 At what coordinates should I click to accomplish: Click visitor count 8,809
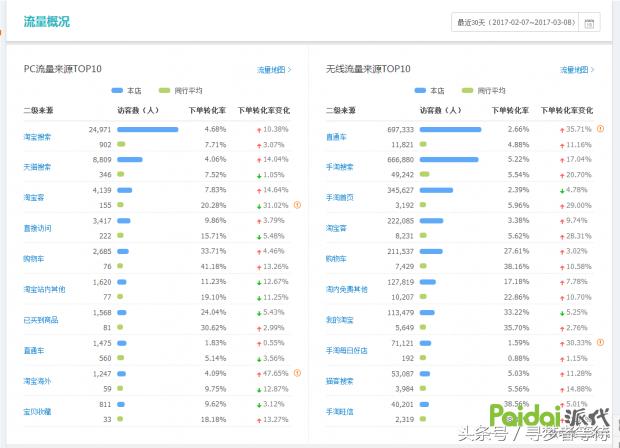(x=102, y=160)
